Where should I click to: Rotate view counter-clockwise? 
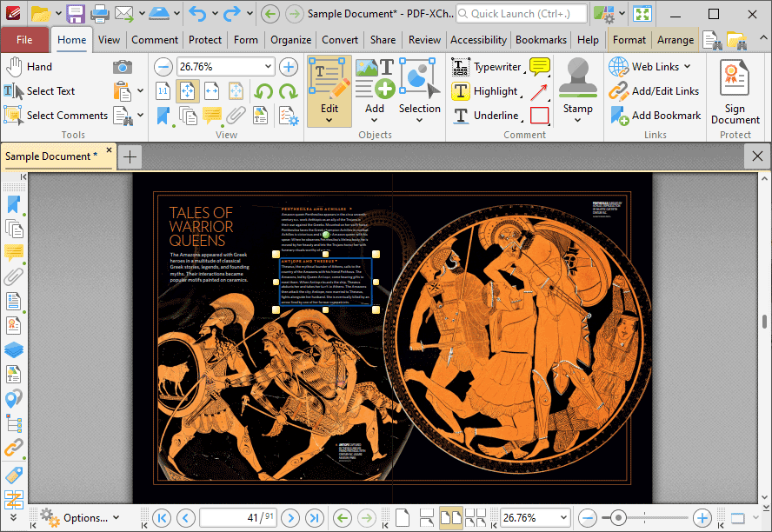click(x=264, y=91)
